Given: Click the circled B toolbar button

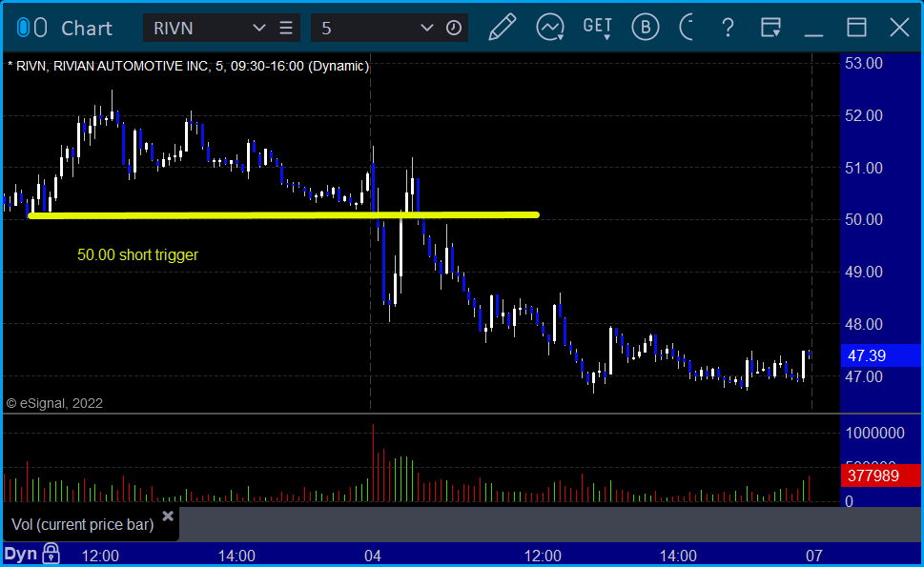Looking at the screenshot, I should coord(646,27).
